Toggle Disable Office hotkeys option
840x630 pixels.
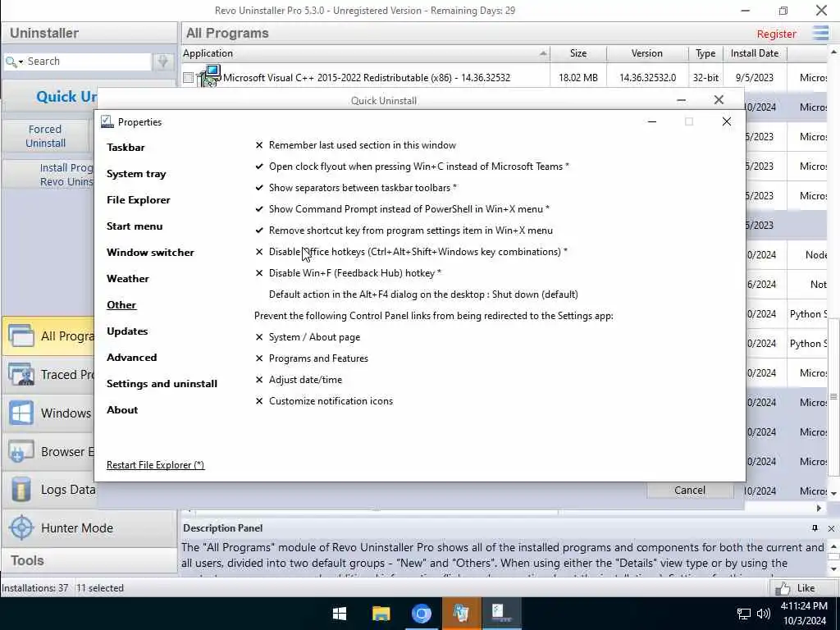point(411,252)
